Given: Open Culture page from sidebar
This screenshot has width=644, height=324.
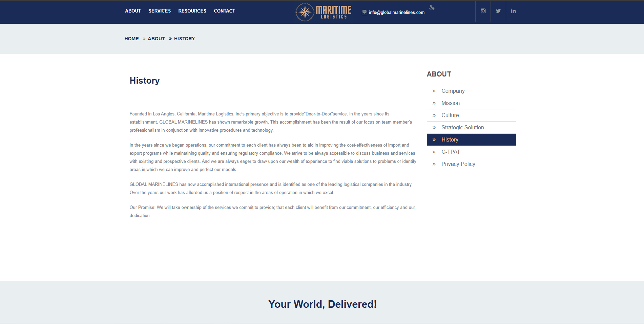Looking at the screenshot, I should click(x=450, y=115).
